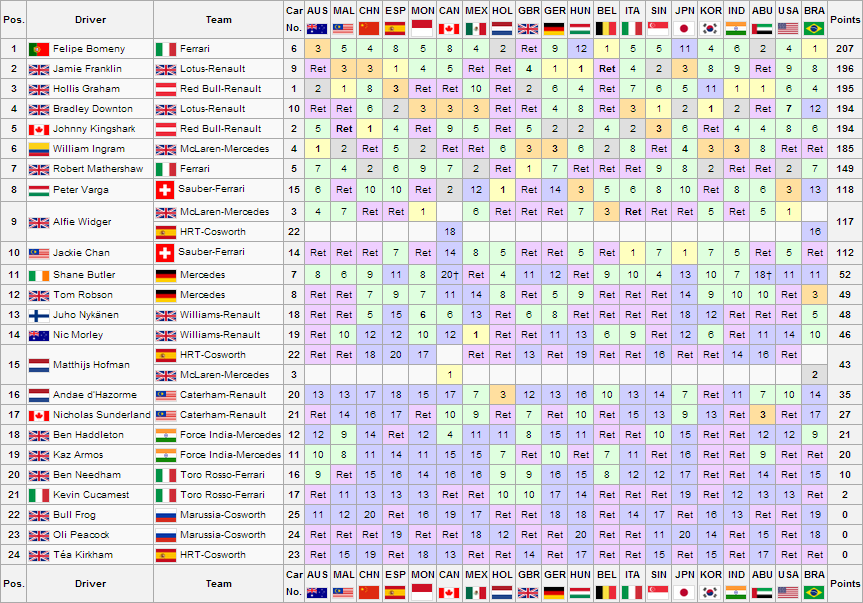The image size is (863, 603).
Task: Click Finnish flag next to Juho Nykänen
Action: (x=39, y=315)
